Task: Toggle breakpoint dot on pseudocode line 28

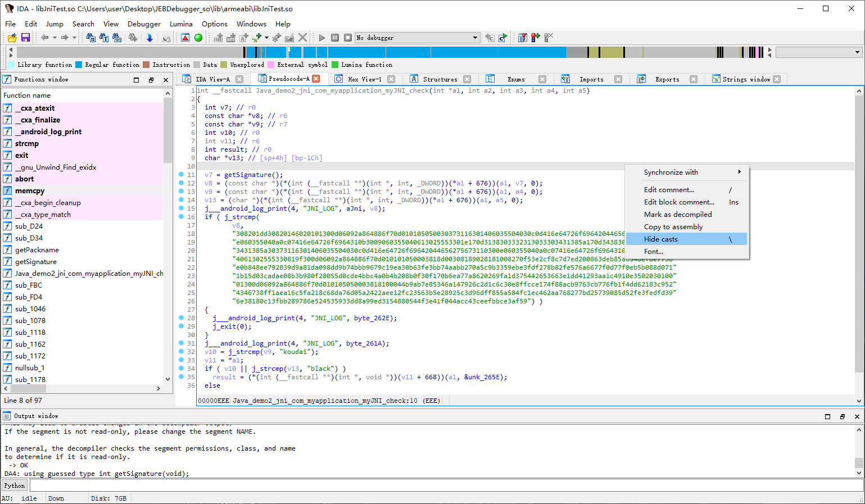Action: tap(181, 318)
